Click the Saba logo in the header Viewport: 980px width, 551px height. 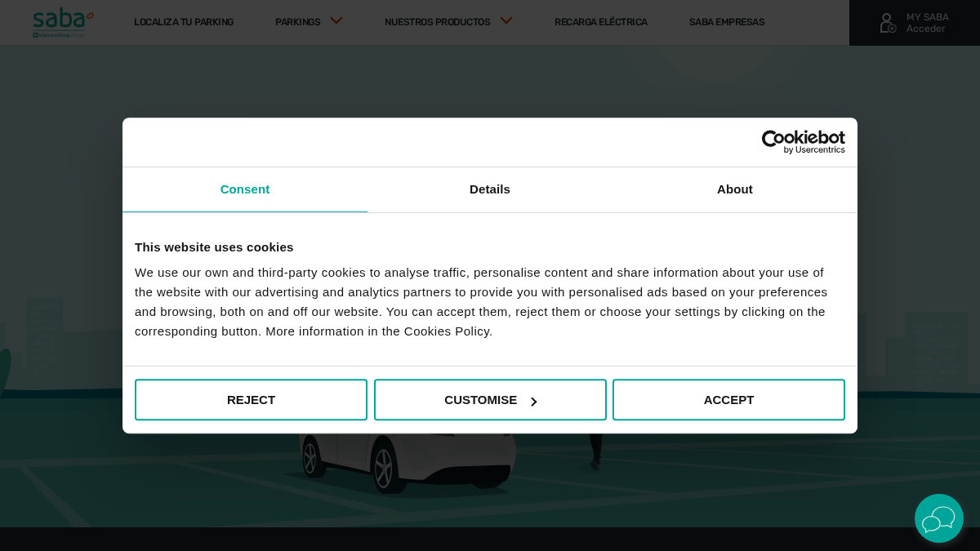(x=63, y=22)
